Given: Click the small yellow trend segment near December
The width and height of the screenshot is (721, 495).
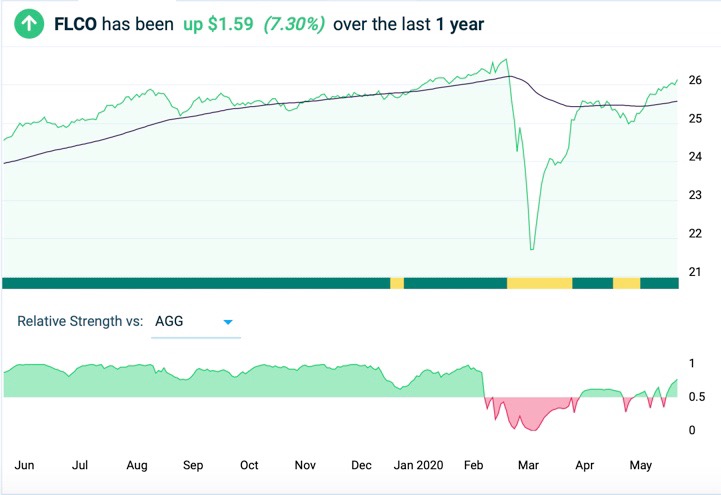Looking at the screenshot, I should 397,284.
